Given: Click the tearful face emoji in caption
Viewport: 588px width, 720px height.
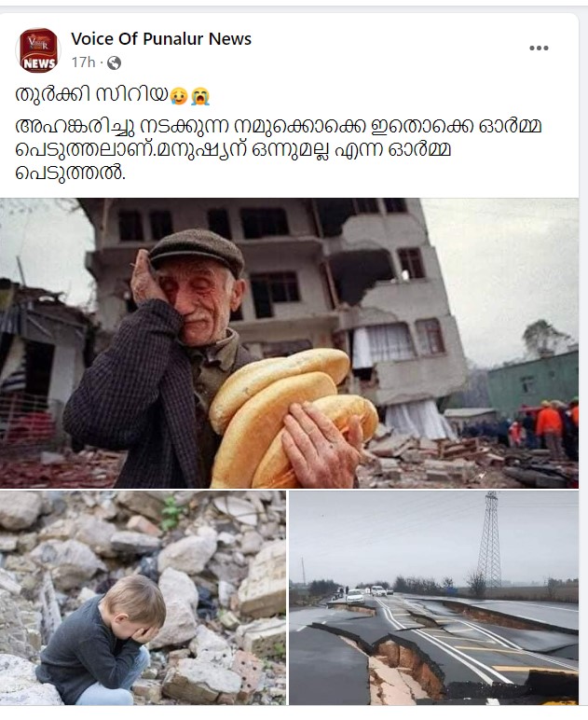Looking at the screenshot, I should point(178,95).
